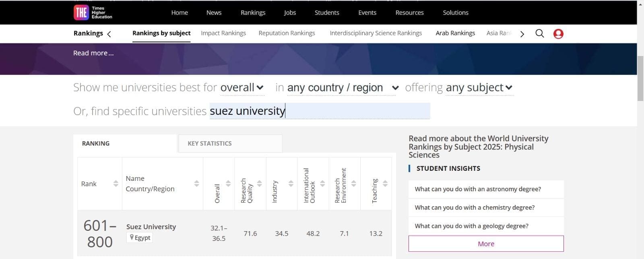
Task: Click the Times Higher Education logo
Action: pyautogui.click(x=93, y=12)
